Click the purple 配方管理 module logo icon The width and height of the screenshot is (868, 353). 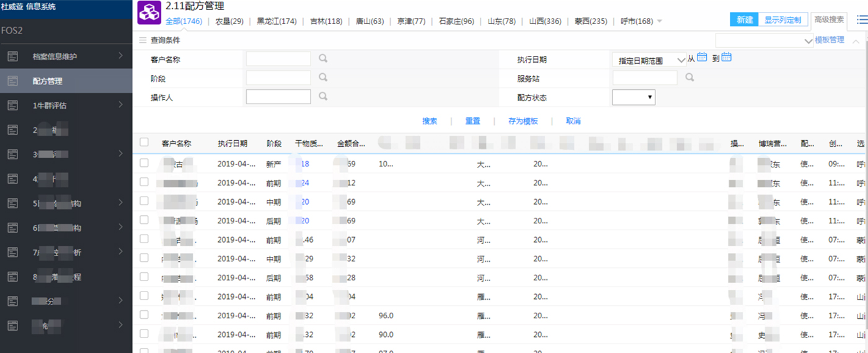pyautogui.click(x=149, y=12)
